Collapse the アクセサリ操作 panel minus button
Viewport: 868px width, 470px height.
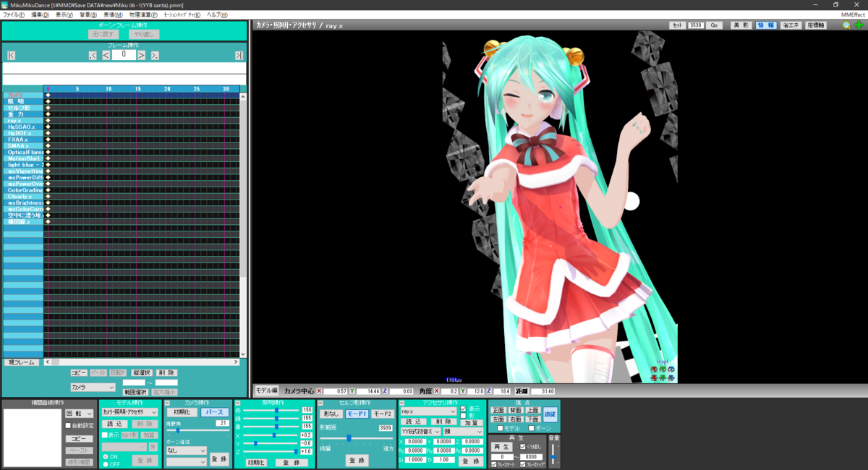click(x=401, y=403)
